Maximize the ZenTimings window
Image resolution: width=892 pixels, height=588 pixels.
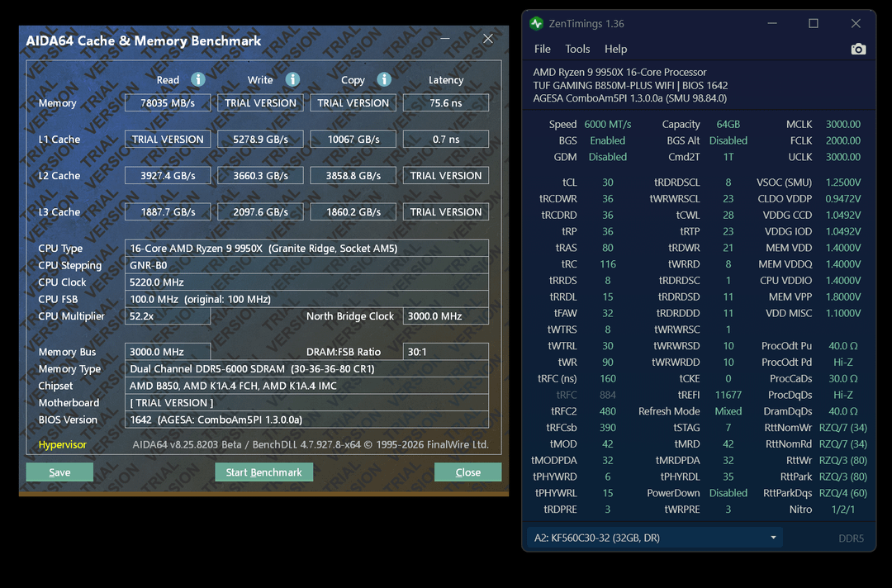[814, 23]
